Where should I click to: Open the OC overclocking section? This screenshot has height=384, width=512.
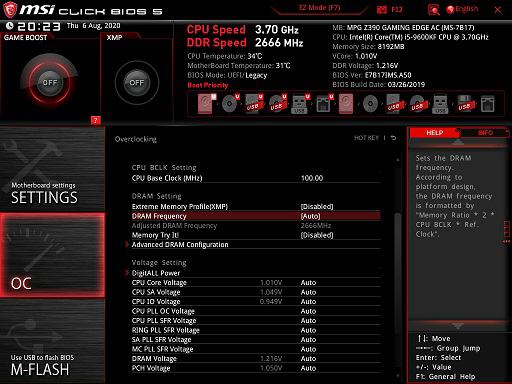click(52, 255)
